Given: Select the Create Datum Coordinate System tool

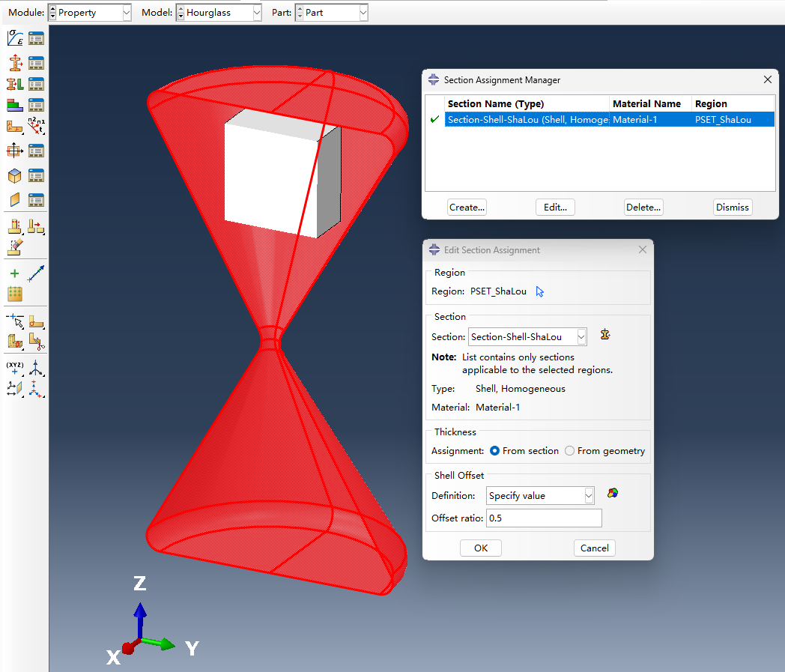Looking at the screenshot, I should tap(35, 389).
